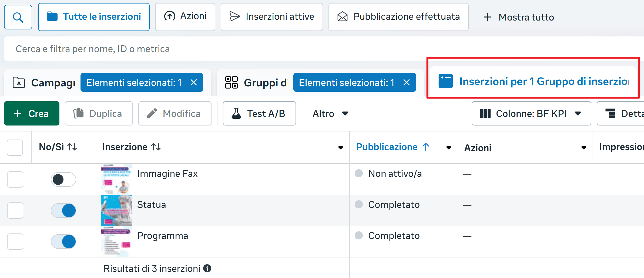Click the green Crea button
644x278 pixels.
tap(31, 113)
